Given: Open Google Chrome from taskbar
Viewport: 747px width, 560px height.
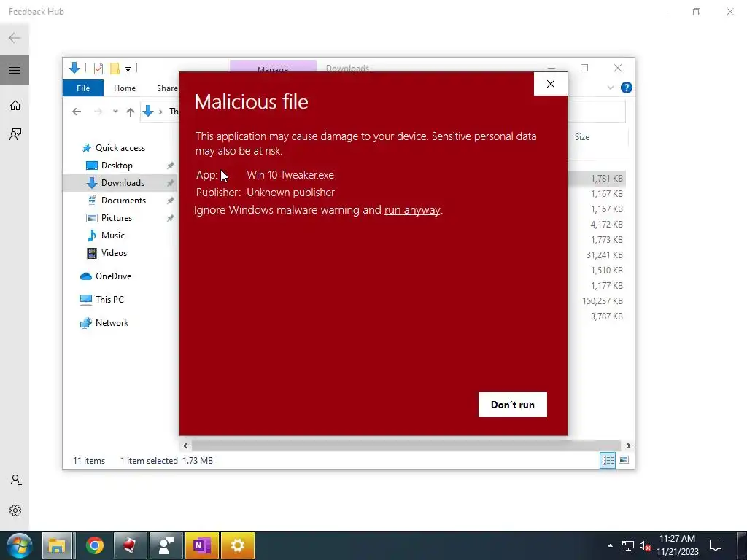Looking at the screenshot, I should tap(94, 545).
